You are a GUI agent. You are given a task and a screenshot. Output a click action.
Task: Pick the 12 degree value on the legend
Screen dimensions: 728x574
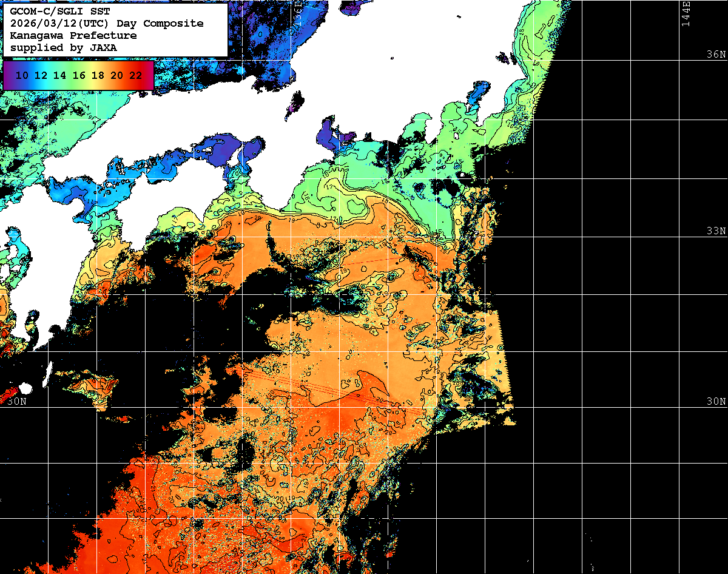41,75
